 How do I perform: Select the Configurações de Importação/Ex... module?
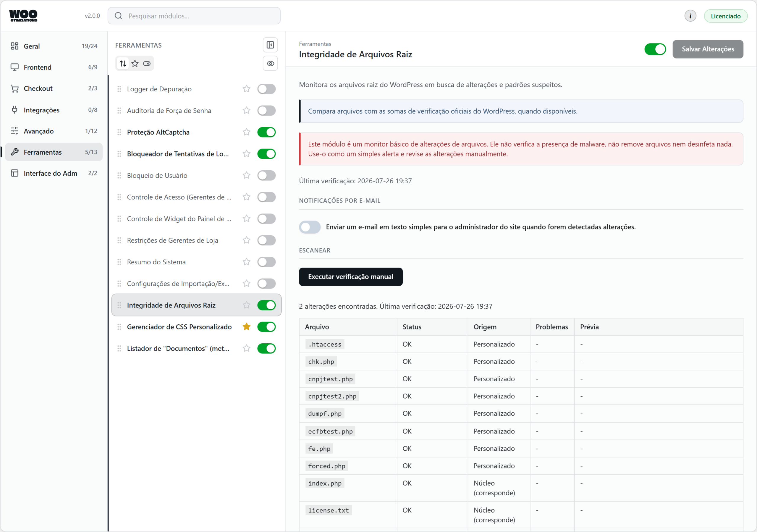point(196,283)
